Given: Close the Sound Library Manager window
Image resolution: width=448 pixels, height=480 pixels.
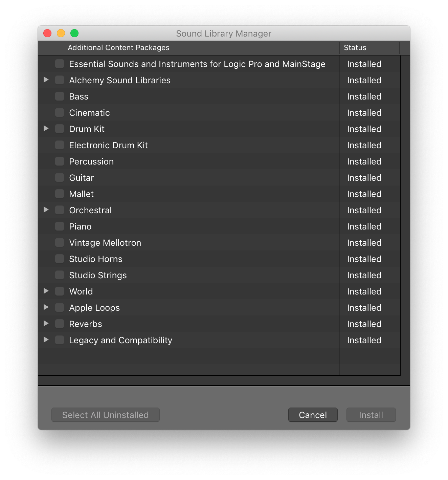Looking at the screenshot, I should [x=47, y=33].
